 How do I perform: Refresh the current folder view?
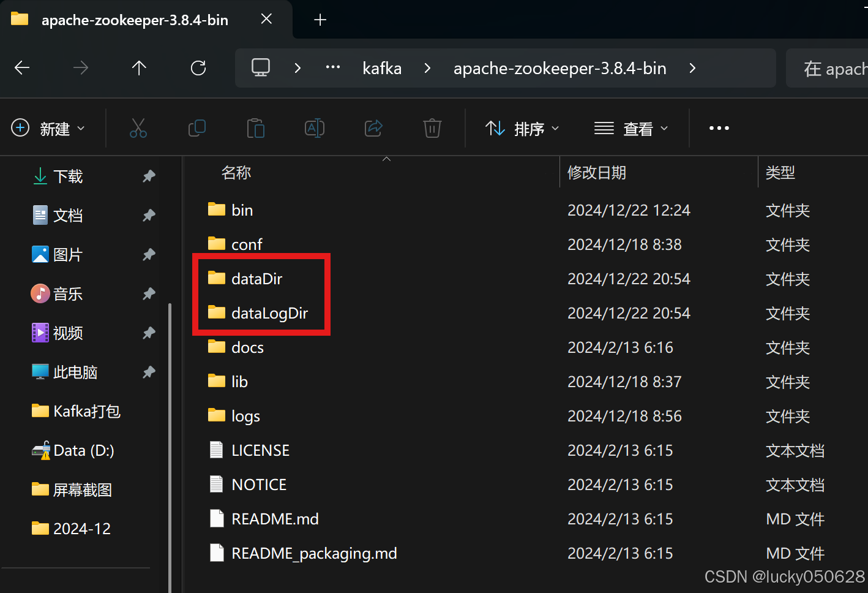pyautogui.click(x=198, y=68)
